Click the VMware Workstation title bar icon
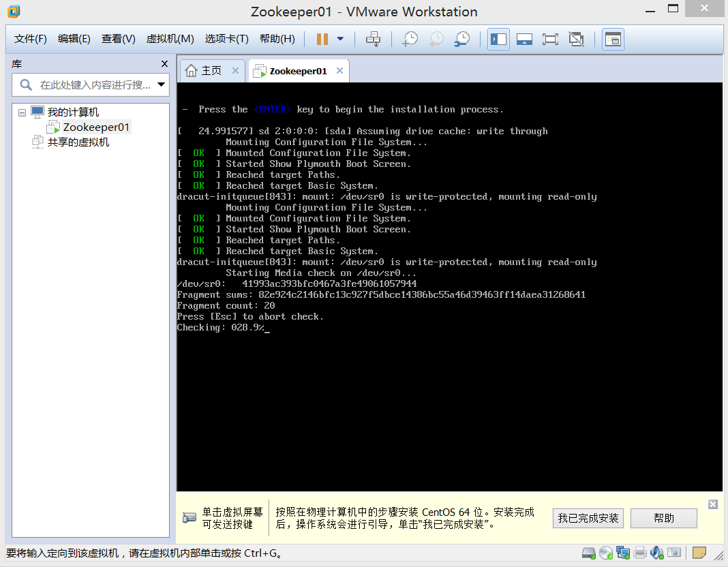 click(14, 11)
